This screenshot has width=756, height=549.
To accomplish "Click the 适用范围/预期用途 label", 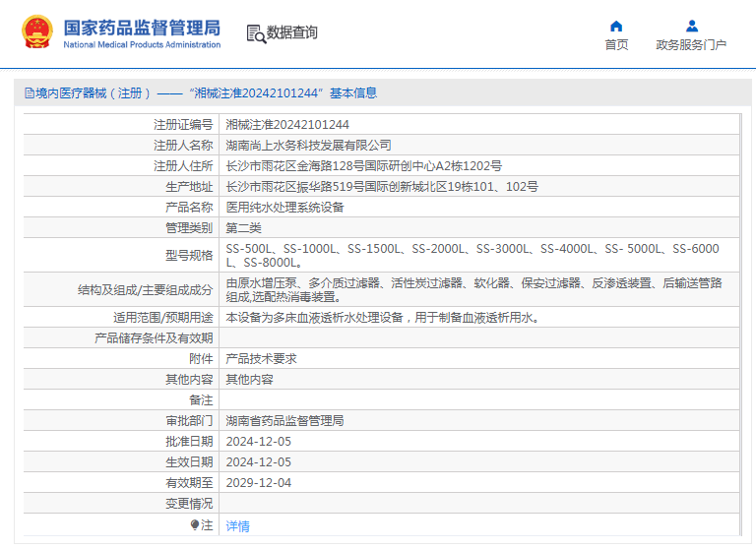I will [163, 318].
